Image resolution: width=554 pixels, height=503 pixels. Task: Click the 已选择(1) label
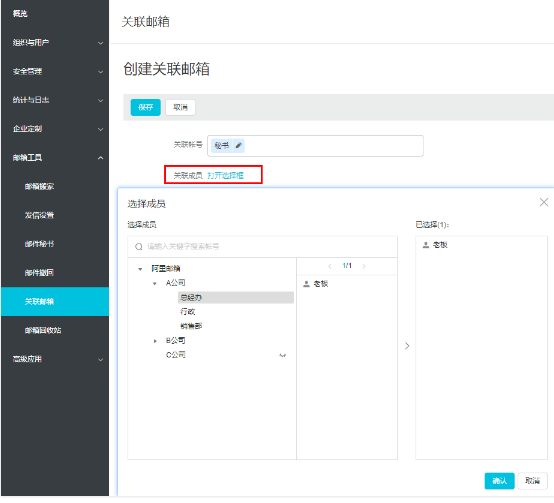point(432,225)
